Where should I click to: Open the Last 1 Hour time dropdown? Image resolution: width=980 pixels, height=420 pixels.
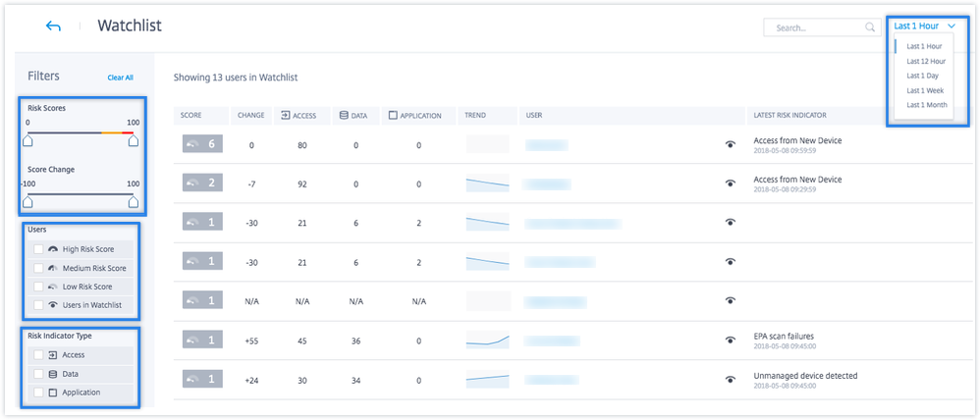coord(924,26)
